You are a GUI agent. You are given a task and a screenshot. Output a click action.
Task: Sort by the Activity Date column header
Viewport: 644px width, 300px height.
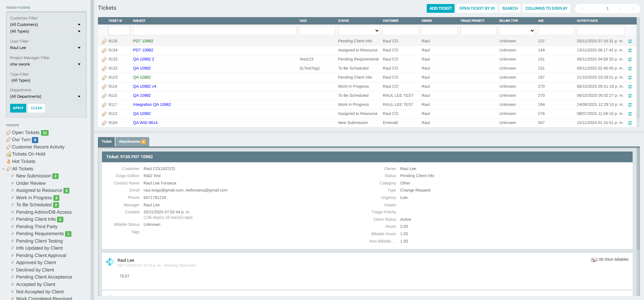[587, 21]
